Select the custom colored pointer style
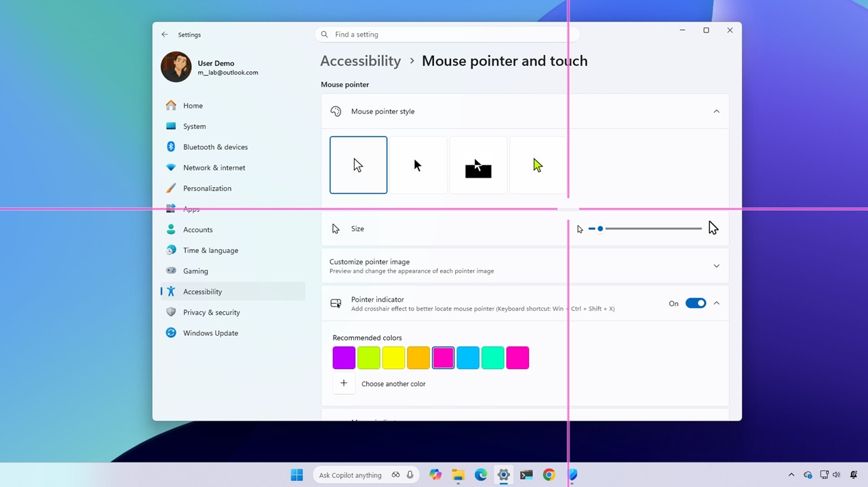This screenshot has height=487, width=868. point(537,165)
